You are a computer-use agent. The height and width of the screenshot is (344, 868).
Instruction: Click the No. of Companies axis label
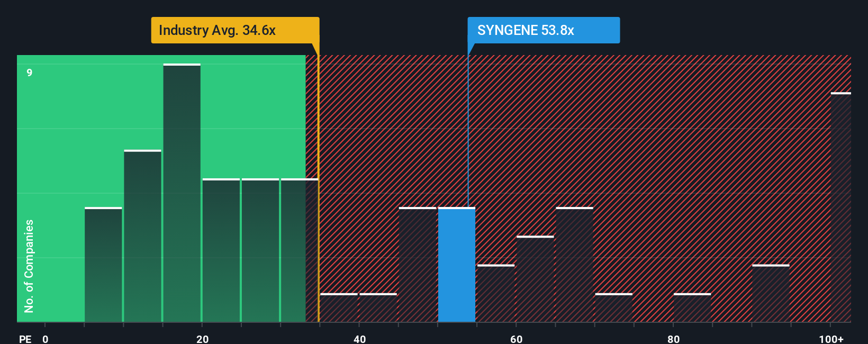tap(29, 266)
